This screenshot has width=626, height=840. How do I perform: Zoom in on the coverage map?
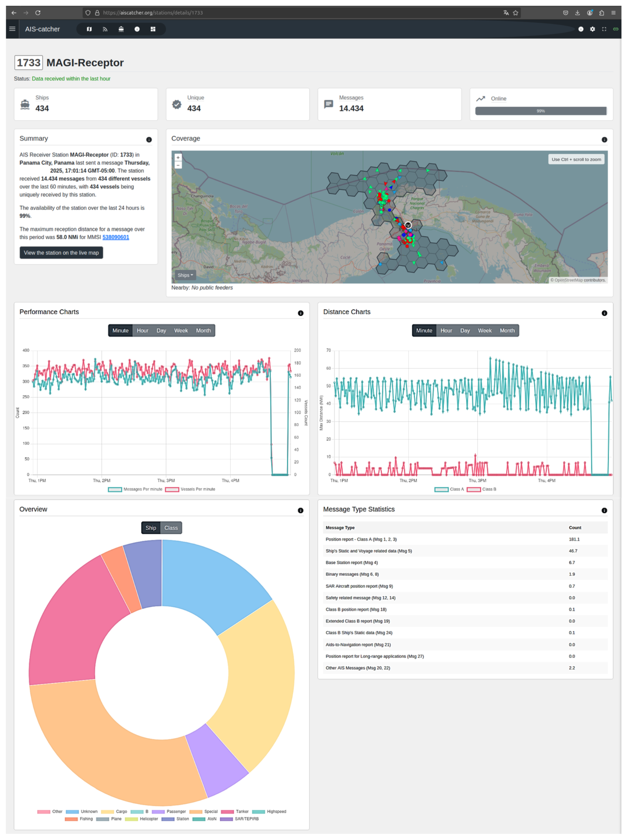[x=178, y=157]
